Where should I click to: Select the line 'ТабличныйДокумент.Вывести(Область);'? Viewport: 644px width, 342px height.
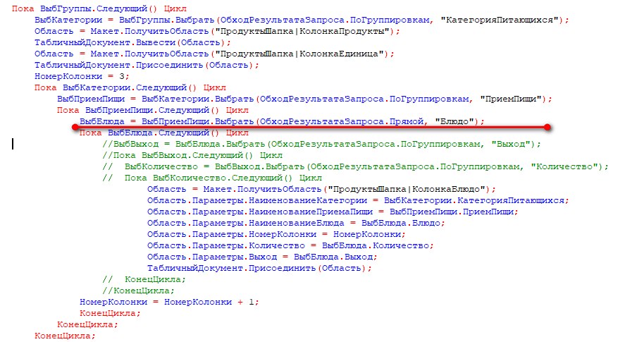point(132,42)
